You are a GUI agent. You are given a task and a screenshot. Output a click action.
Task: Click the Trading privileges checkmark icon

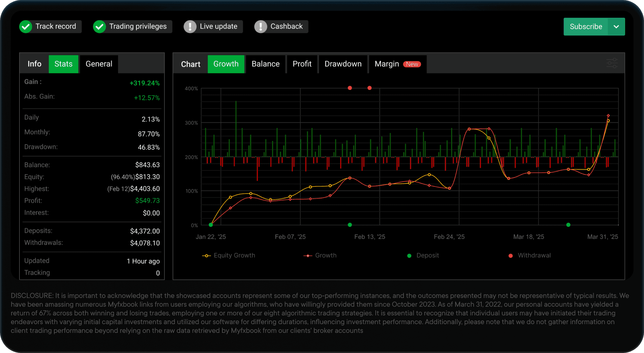tap(99, 27)
